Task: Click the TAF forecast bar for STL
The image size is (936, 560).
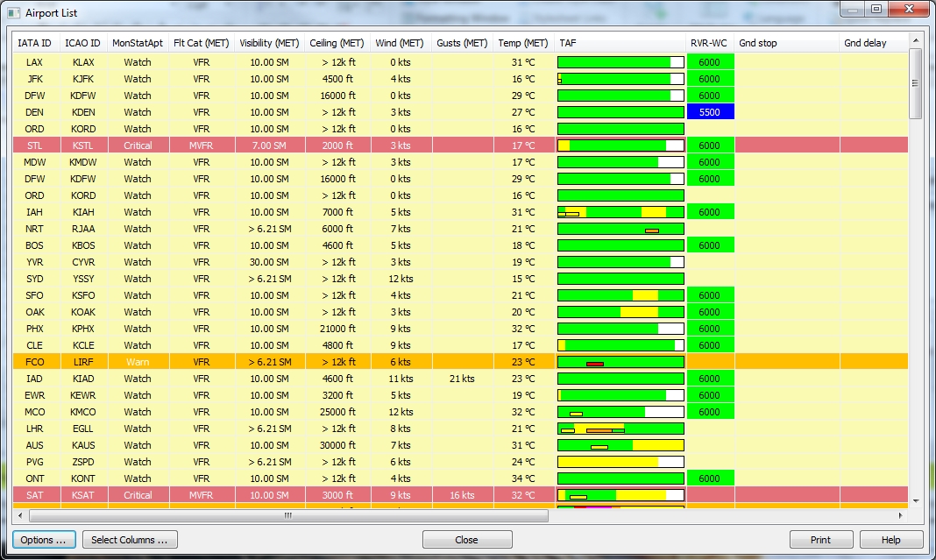Action: click(620, 145)
